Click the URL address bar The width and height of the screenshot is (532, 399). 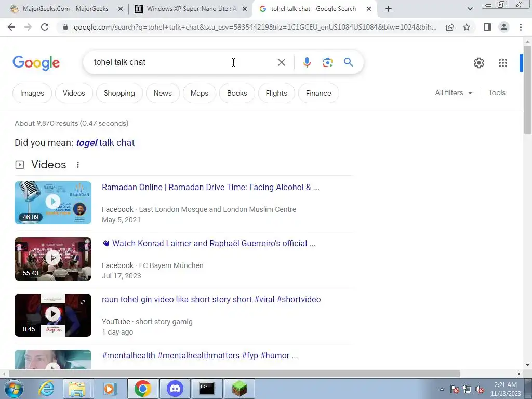(255, 27)
